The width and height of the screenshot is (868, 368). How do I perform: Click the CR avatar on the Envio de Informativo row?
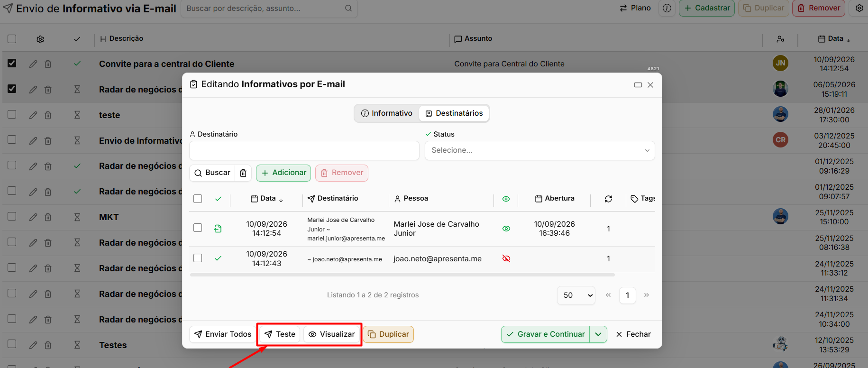pos(780,140)
